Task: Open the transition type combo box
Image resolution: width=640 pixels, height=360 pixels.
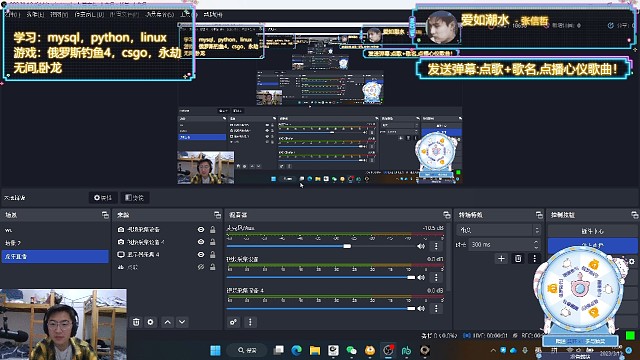Action: (498, 230)
